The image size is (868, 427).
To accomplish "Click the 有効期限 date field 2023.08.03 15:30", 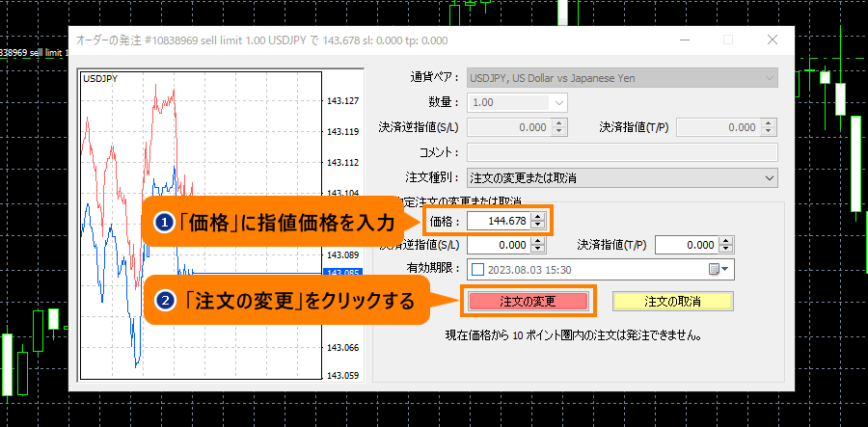I will pyautogui.click(x=601, y=270).
